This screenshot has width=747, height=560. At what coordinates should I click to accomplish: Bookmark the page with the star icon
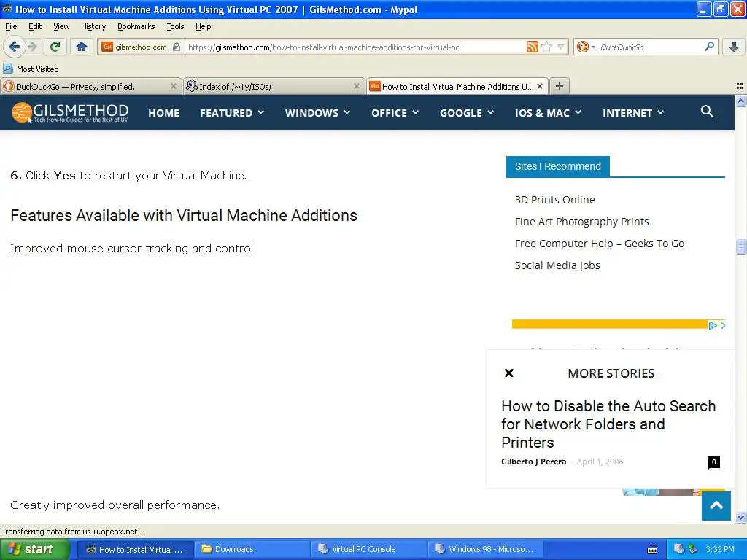click(547, 47)
